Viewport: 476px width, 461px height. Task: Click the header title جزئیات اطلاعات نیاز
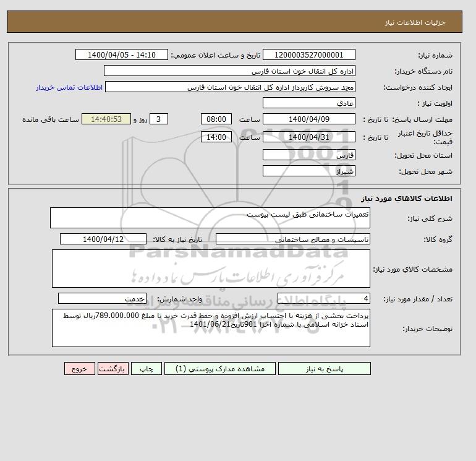tap(415, 22)
